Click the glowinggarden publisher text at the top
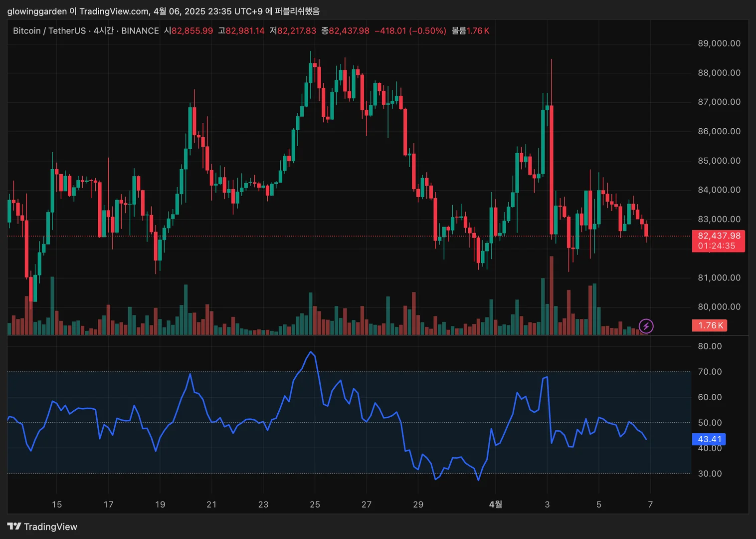The height and width of the screenshot is (539, 756). [x=37, y=11]
